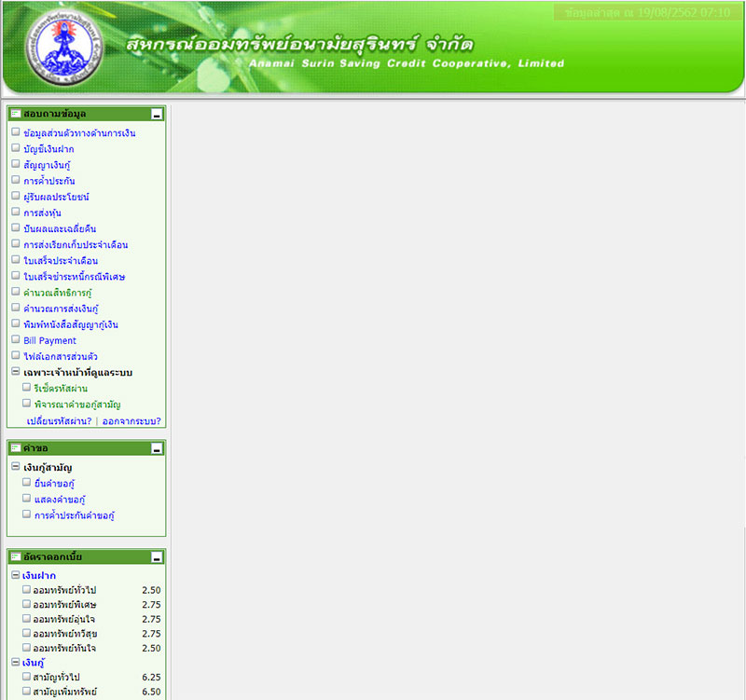Click the node icon next to ไฟล์เอกสารส่วนตัว
The image size is (746, 700).
tap(16, 356)
